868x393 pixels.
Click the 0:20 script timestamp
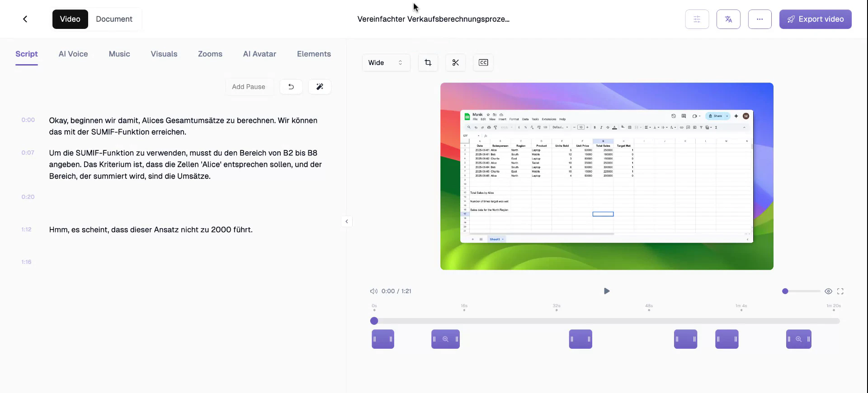[x=28, y=197]
